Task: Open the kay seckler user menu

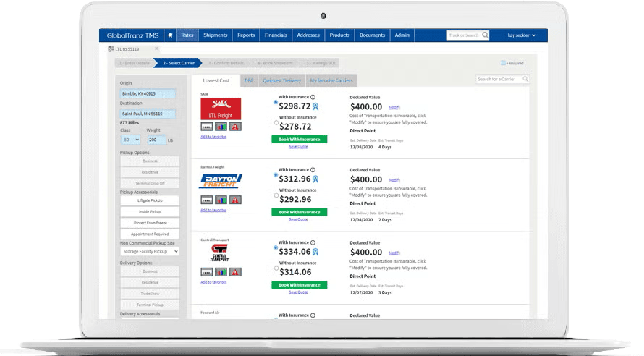Action: [x=521, y=35]
